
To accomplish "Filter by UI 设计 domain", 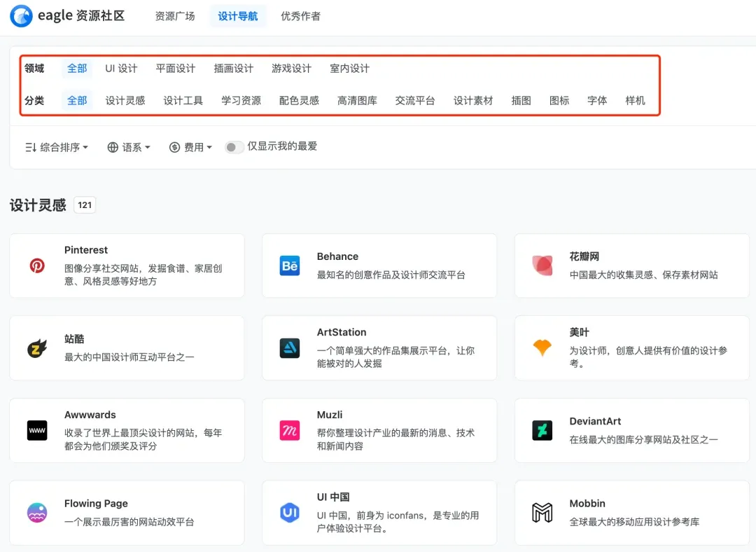I will point(121,69).
